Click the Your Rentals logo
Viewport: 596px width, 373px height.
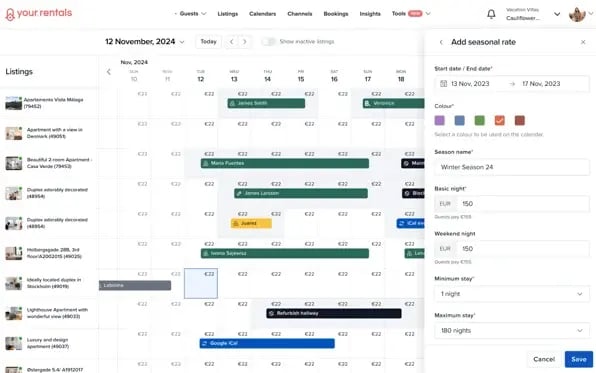point(38,14)
